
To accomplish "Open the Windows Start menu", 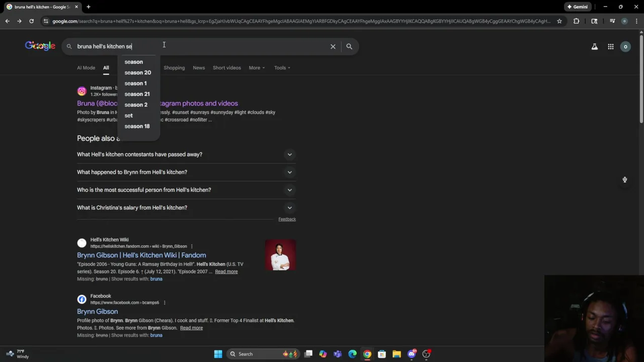I will (218, 354).
